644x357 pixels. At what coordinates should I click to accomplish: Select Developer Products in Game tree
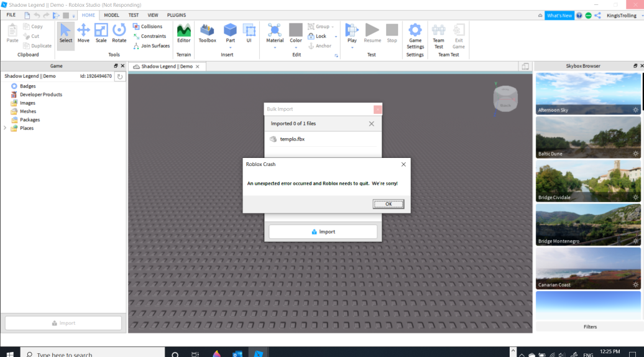click(37, 95)
